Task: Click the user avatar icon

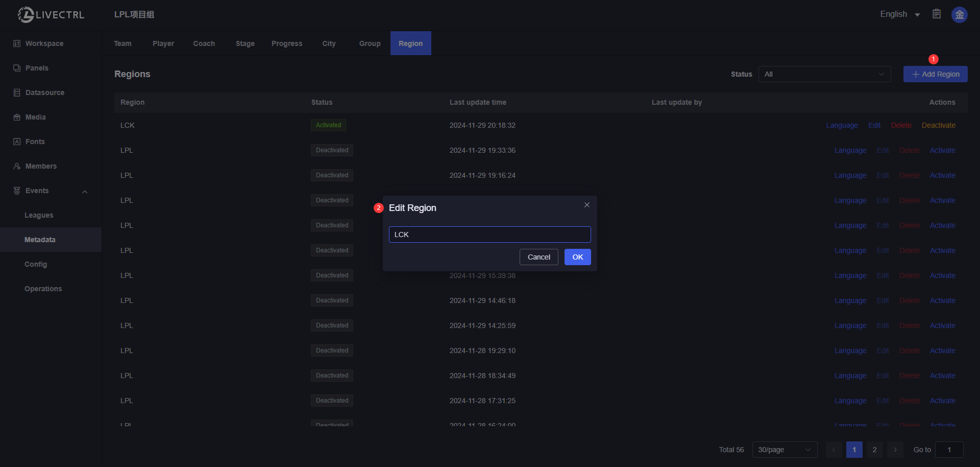Action: pyautogui.click(x=959, y=15)
